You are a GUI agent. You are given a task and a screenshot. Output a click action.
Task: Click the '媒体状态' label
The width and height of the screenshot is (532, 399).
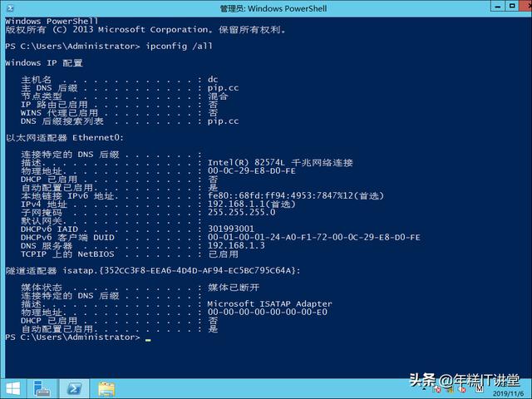point(42,288)
